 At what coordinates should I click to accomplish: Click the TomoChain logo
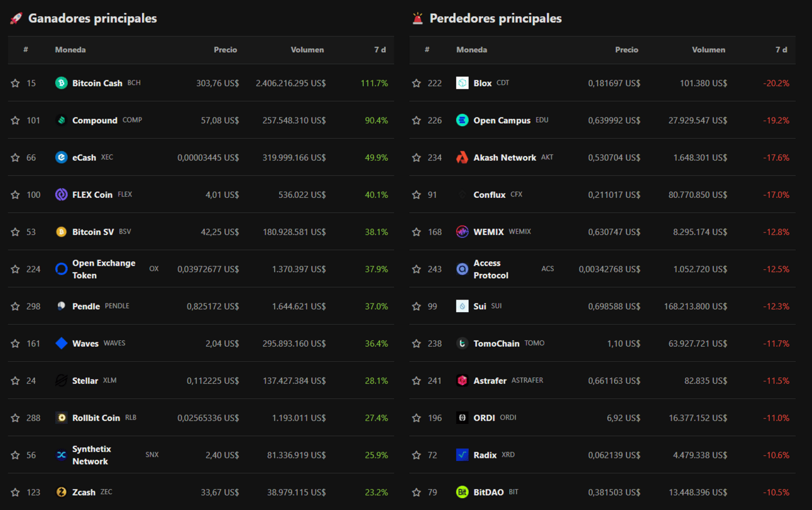(462, 343)
